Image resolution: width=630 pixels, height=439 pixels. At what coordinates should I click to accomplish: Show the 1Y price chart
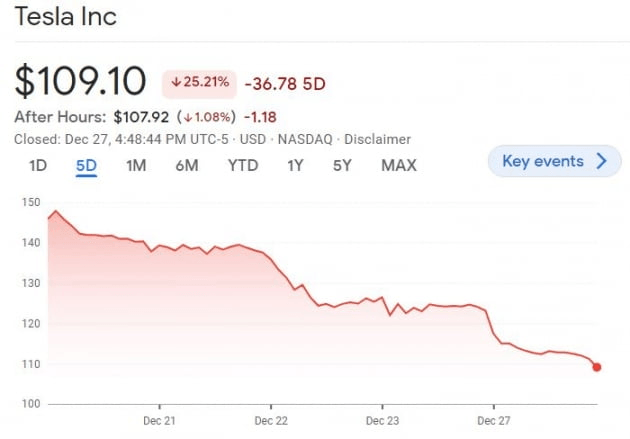pos(295,165)
